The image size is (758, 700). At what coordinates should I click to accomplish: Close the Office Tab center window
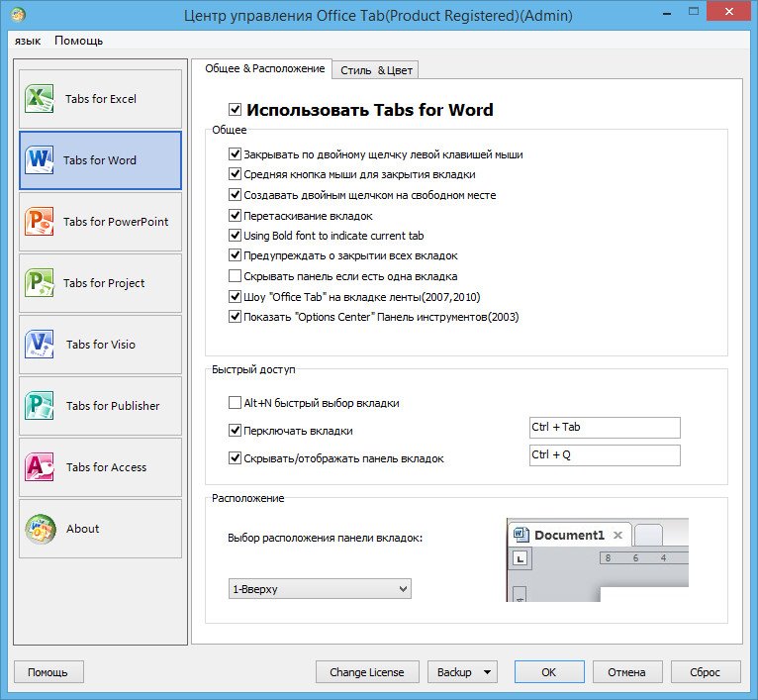click(x=729, y=12)
